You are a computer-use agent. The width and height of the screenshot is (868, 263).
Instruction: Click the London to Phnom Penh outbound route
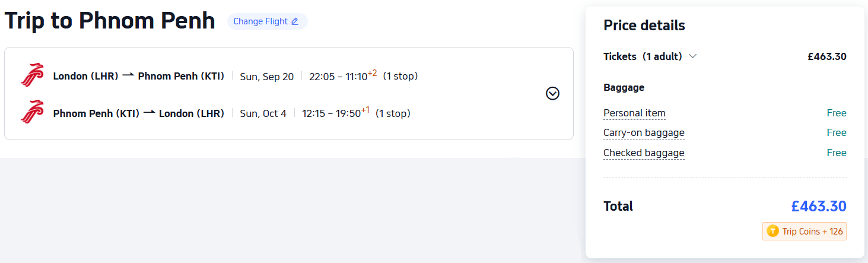(138, 76)
